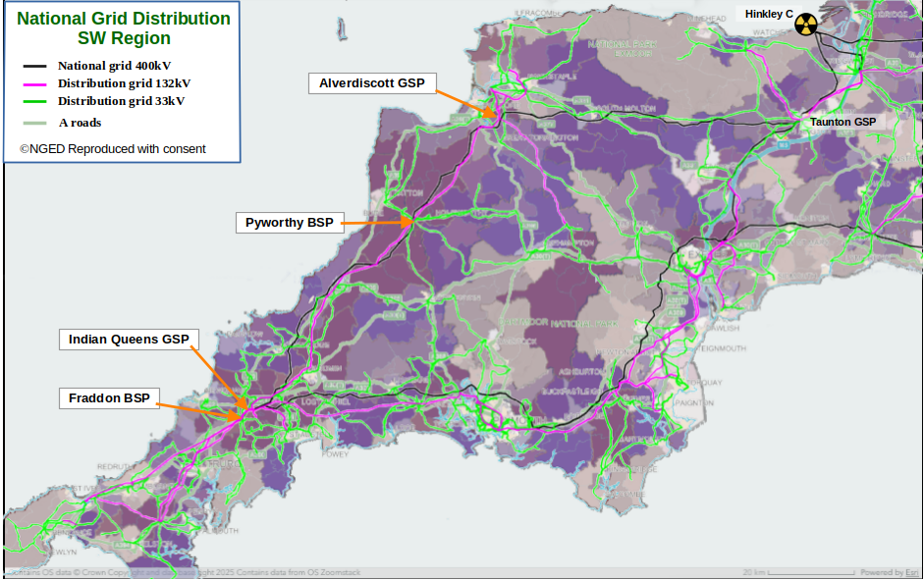Viewport: 924px width, 580px height.
Task: Click the NGED Reproduced with consent notice
Action: click(113, 149)
